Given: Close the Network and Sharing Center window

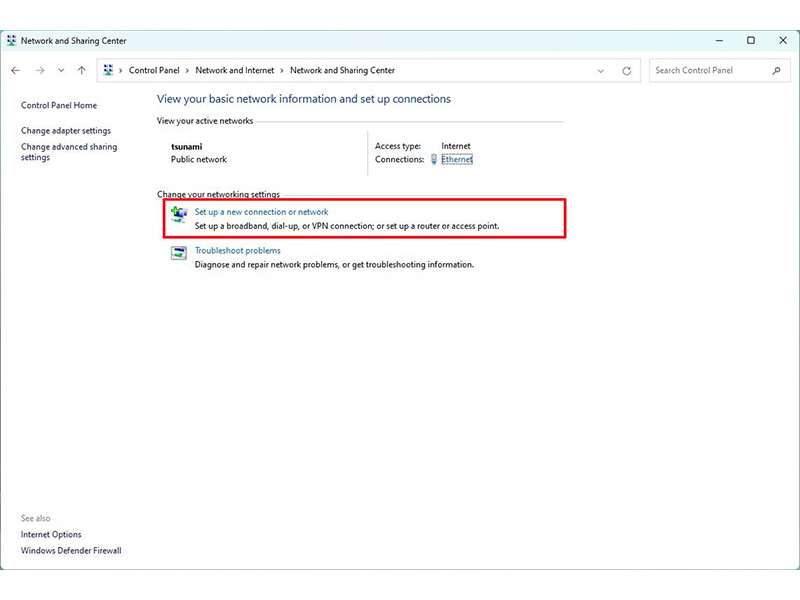Looking at the screenshot, I should tap(783, 40).
